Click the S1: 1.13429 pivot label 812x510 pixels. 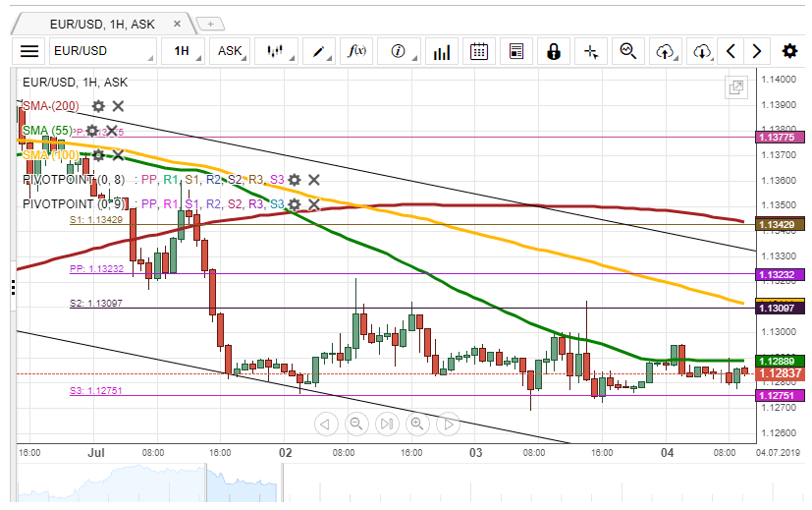(x=96, y=220)
